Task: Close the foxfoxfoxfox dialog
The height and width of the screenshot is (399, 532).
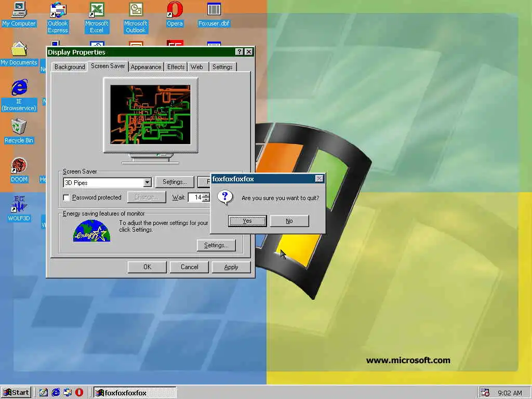Action: click(319, 179)
